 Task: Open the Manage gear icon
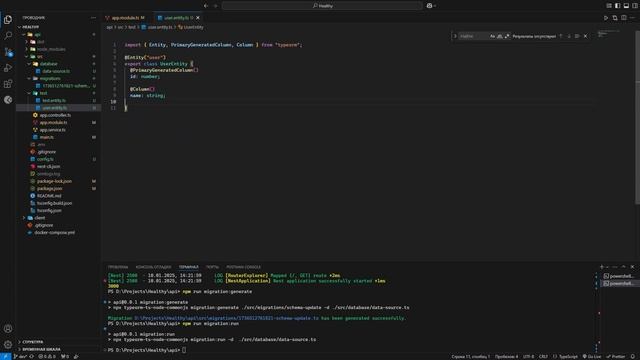point(8,344)
